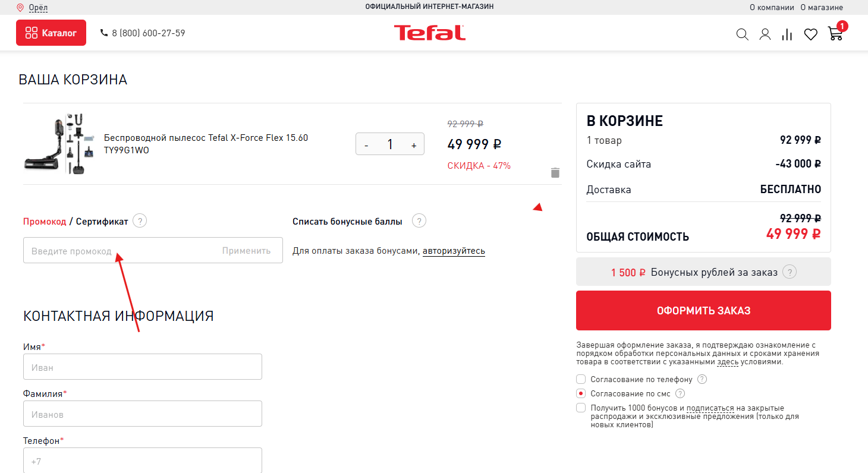Open the product comparison bars icon
Image resolution: width=868 pixels, height=473 pixels.
tap(787, 34)
